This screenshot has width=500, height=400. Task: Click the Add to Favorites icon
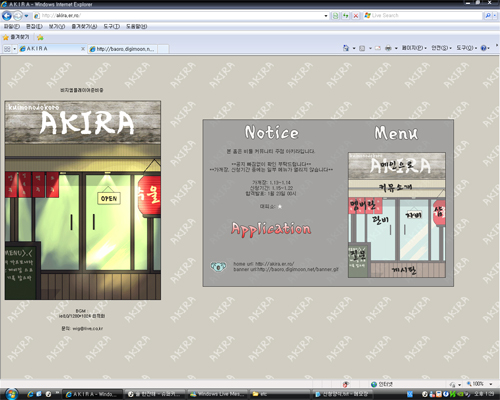pos(40,37)
